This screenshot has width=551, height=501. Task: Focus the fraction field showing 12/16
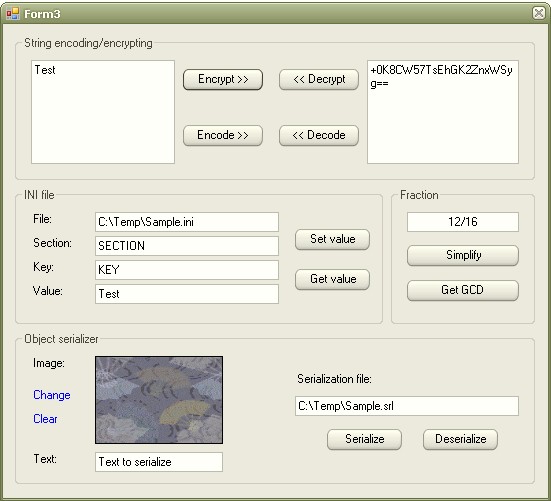tap(463, 222)
